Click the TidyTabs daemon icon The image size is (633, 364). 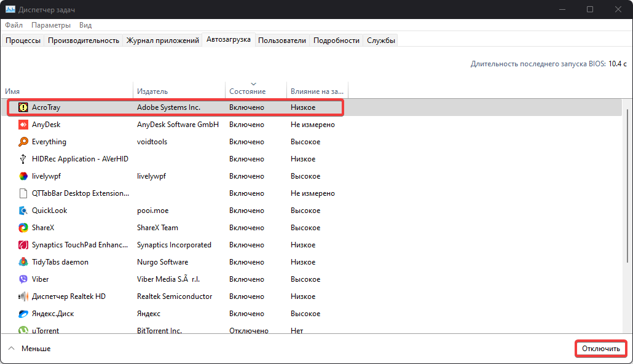pos(23,262)
